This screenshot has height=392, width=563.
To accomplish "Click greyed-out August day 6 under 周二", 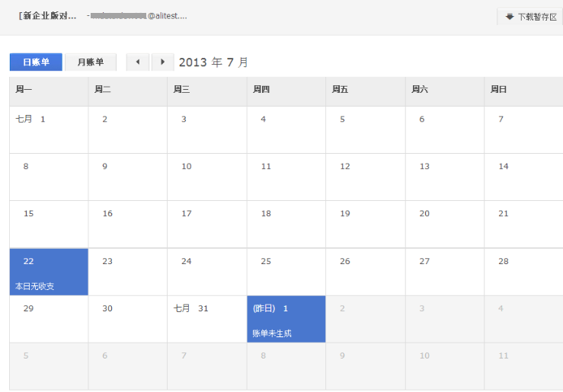I will [x=128, y=366].
